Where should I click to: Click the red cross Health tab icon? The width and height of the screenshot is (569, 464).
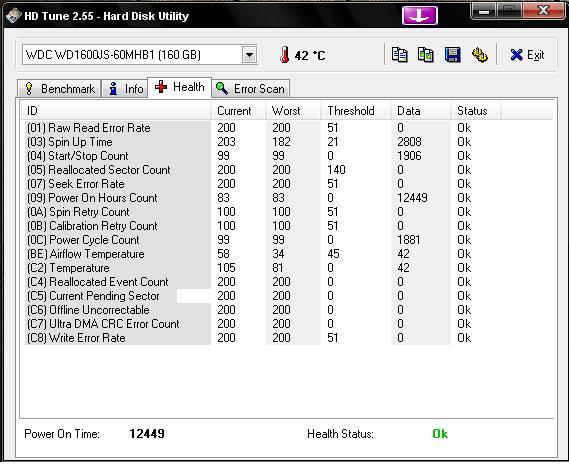tap(161, 87)
